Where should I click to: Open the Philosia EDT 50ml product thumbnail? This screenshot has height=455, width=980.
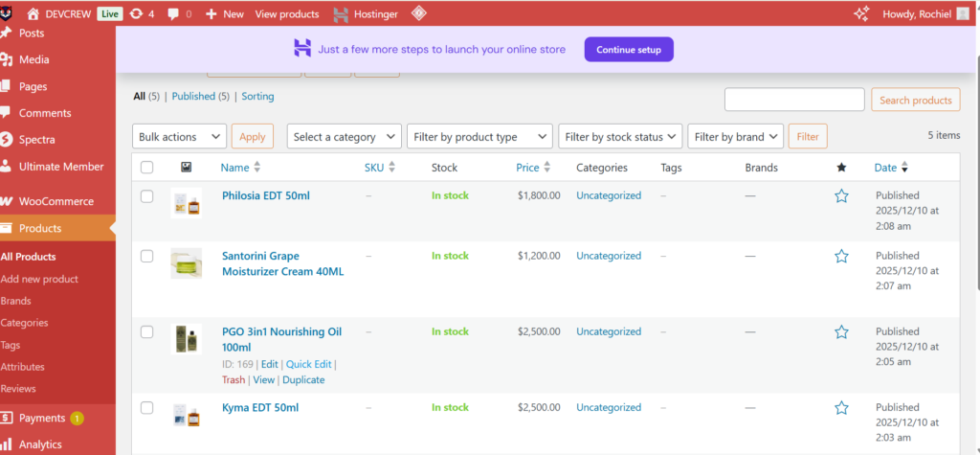click(186, 203)
